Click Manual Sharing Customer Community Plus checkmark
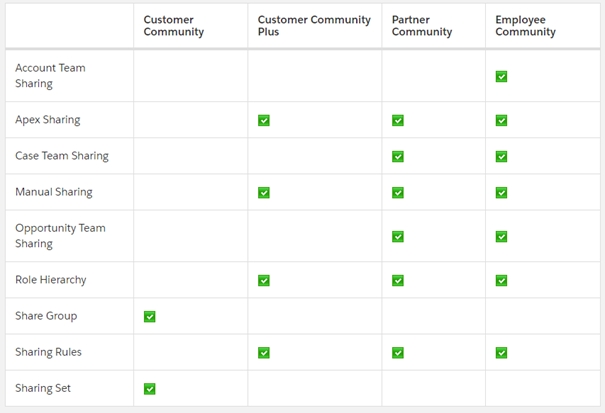605x413 pixels. point(264,193)
